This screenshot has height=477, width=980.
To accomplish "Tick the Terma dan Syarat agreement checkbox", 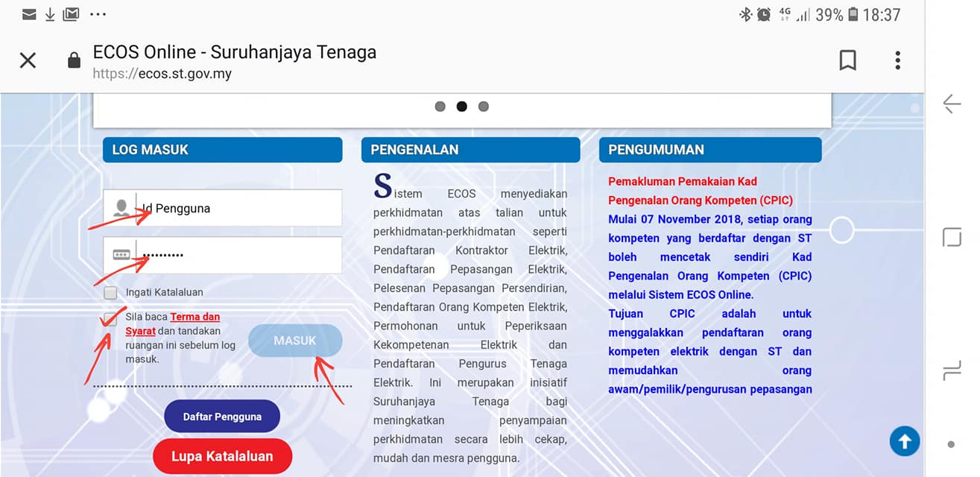I will pos(110,320).
